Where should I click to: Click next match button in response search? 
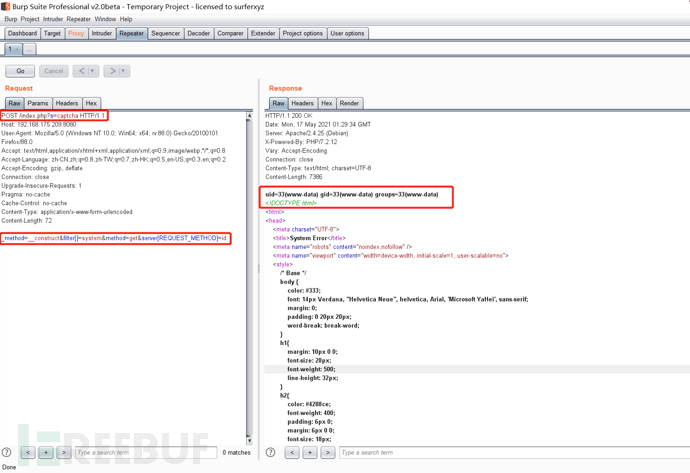(328, 452)
